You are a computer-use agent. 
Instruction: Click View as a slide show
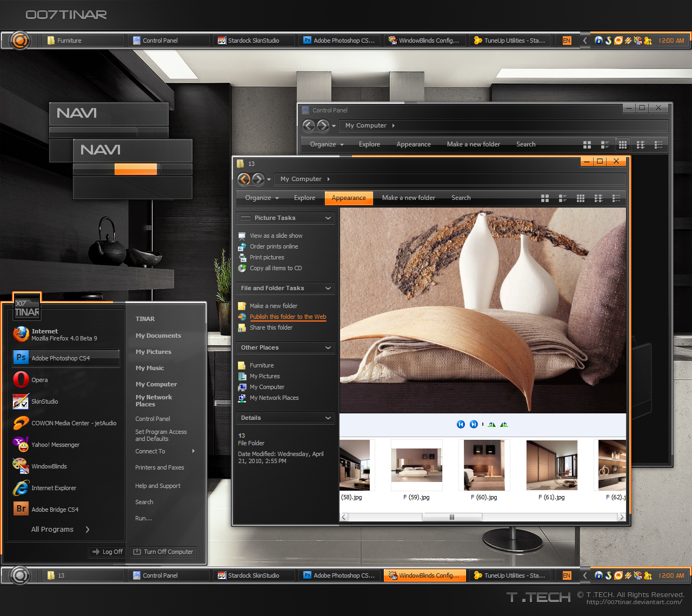coord(276,236)
